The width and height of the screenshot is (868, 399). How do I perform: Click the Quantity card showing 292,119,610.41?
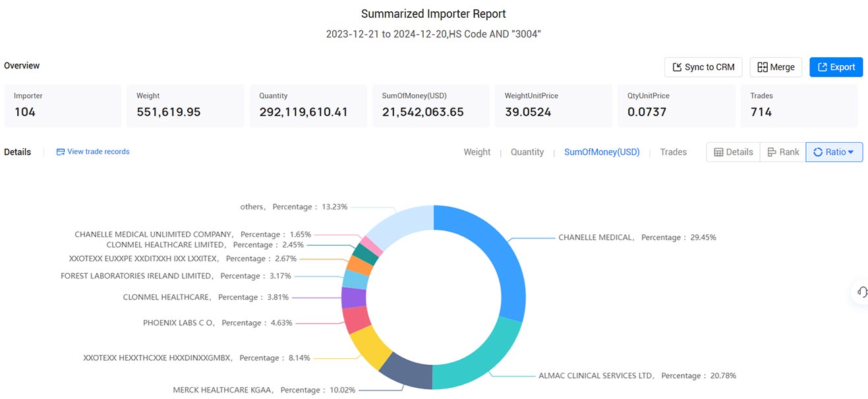308,105
